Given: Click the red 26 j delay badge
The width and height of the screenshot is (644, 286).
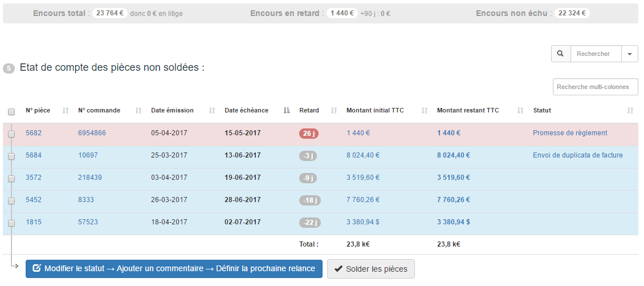Looking at the screenshot, I should [309, 134].
